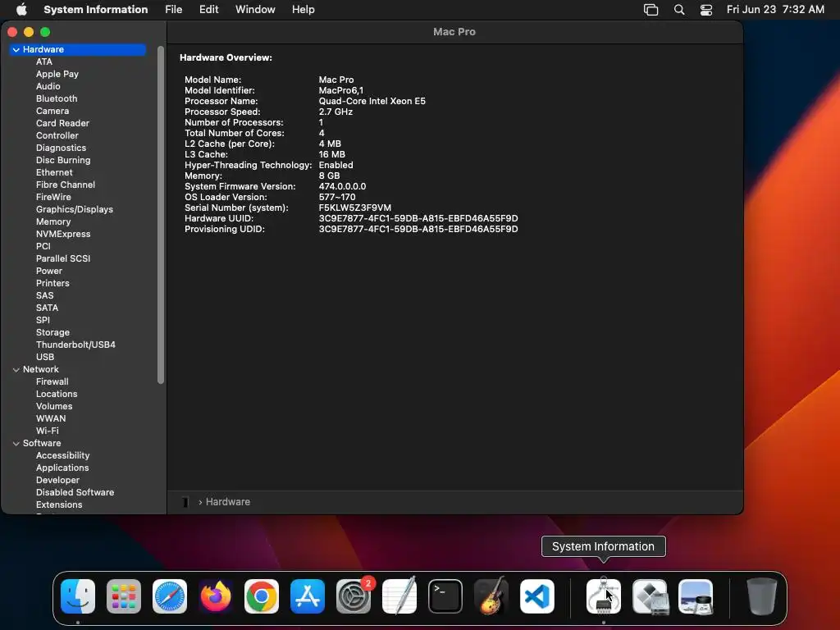The width and height of the screenshot is (840, 630).
Task: Select Memory in the sidebar
Action: coord(53,221)
